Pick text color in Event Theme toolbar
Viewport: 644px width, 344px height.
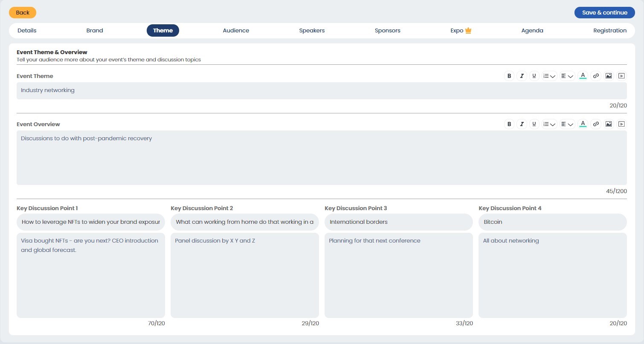coord(583,76)
